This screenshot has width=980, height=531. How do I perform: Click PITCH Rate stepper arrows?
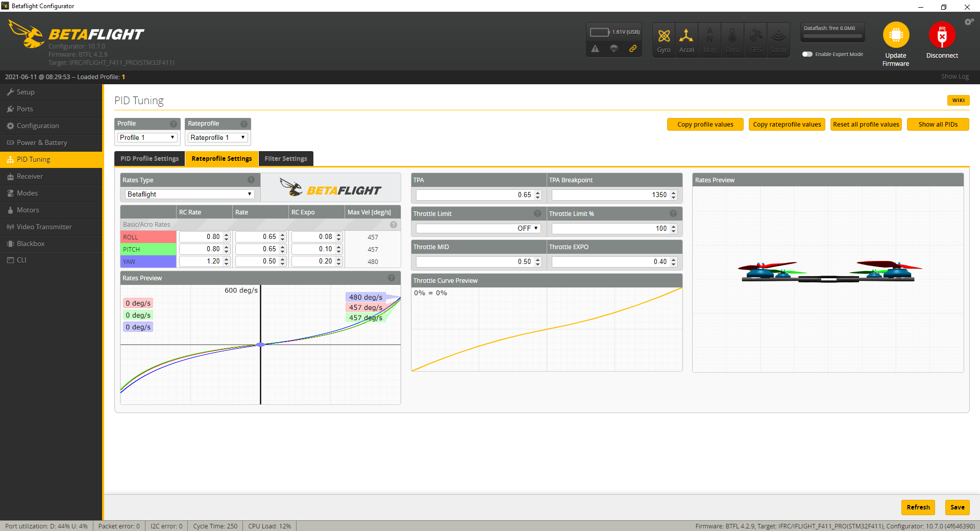(x=283, y=249)
